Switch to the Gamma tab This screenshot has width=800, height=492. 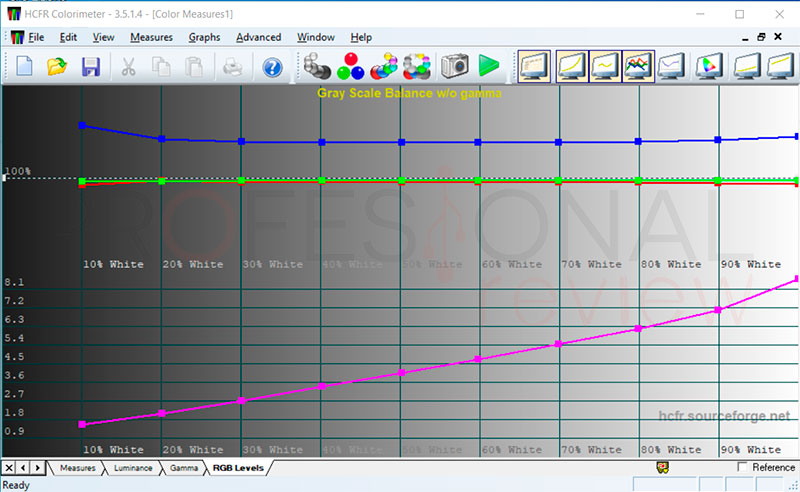click(184, 468)
